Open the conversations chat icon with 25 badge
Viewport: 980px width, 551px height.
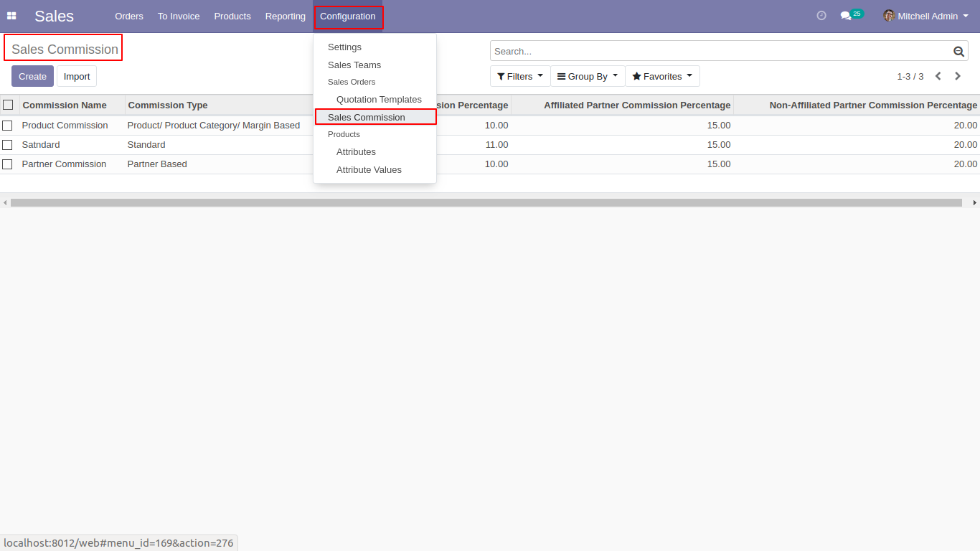(852, 15)
